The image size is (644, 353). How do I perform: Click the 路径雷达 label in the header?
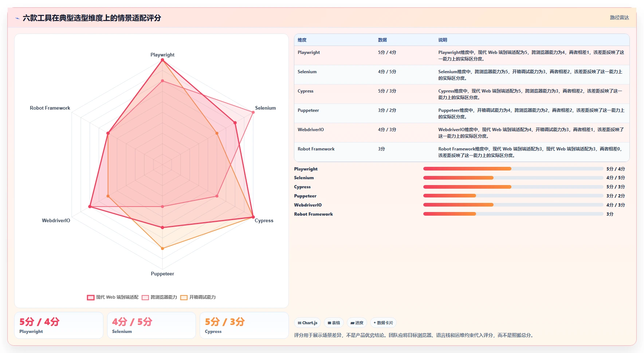619,17
